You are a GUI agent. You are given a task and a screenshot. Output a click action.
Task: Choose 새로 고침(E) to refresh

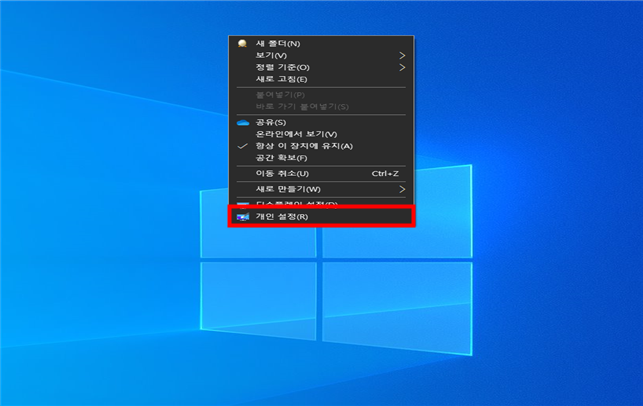[x=321, y=79]
